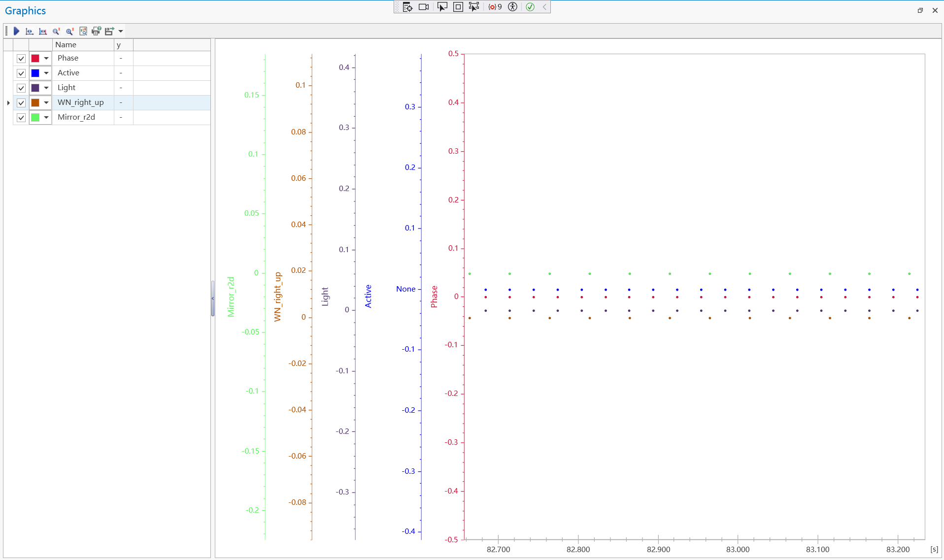
Task: Click the red Phase color swatch
Action: [35, 59]
